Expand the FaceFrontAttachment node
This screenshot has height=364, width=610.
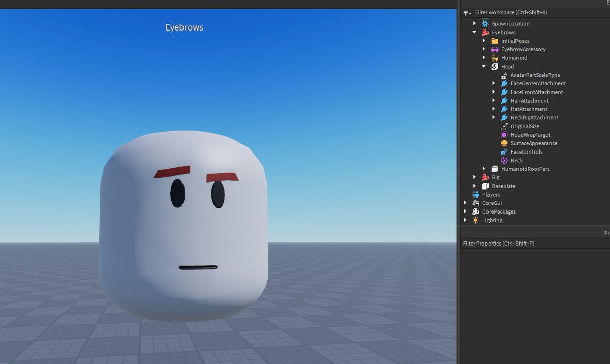click(494, 93)
